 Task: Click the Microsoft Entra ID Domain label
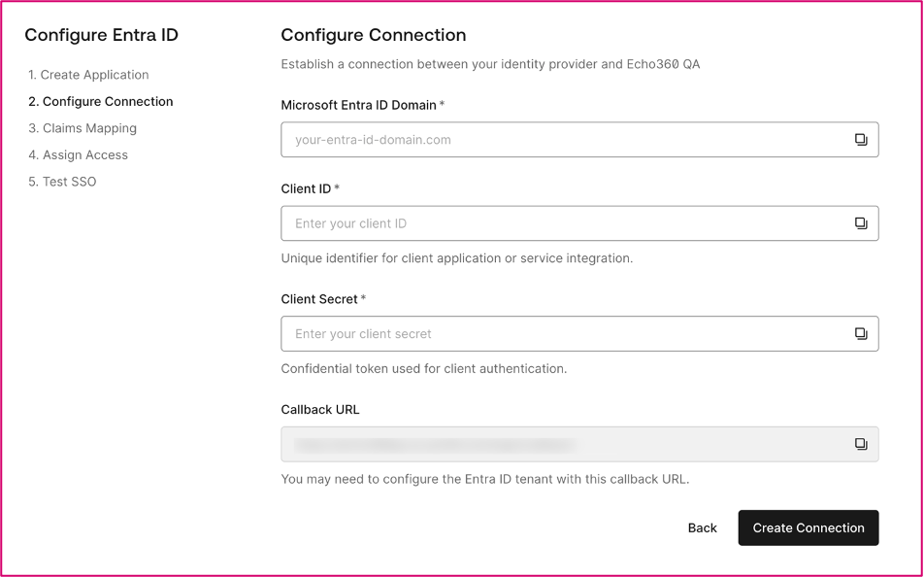358,105
